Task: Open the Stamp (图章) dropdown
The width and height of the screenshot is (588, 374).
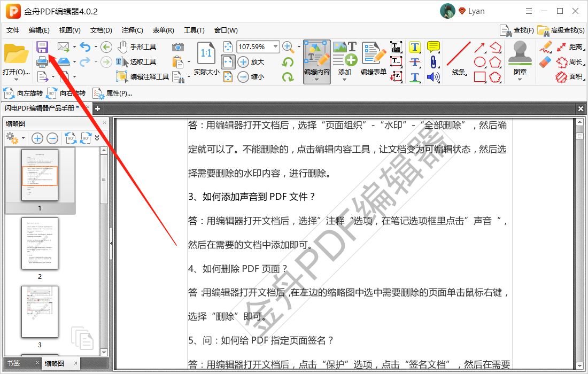Action: [520, 80]
